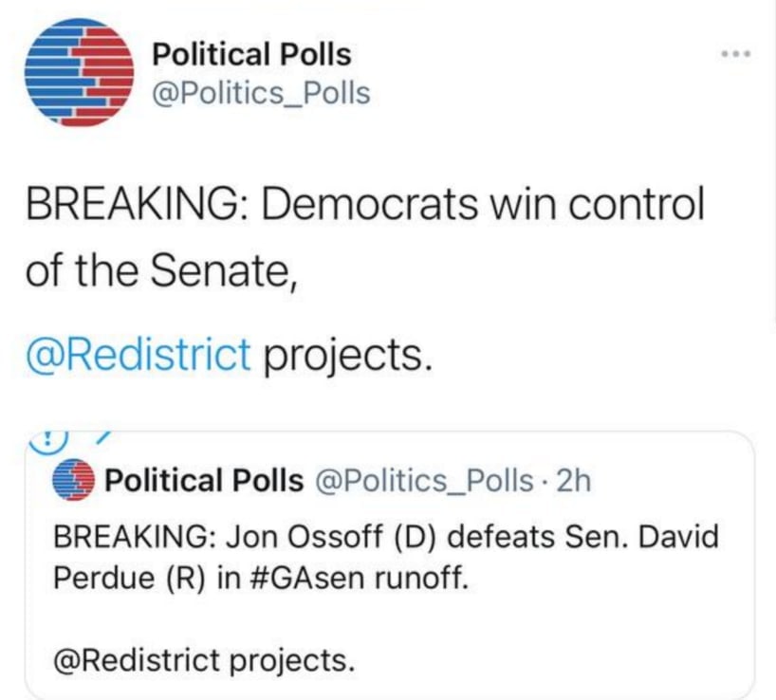The height and width of the screenshot is (700, 776).
Task: Click "Perdue (R)" text in quoted tweet
Action: 129,578
